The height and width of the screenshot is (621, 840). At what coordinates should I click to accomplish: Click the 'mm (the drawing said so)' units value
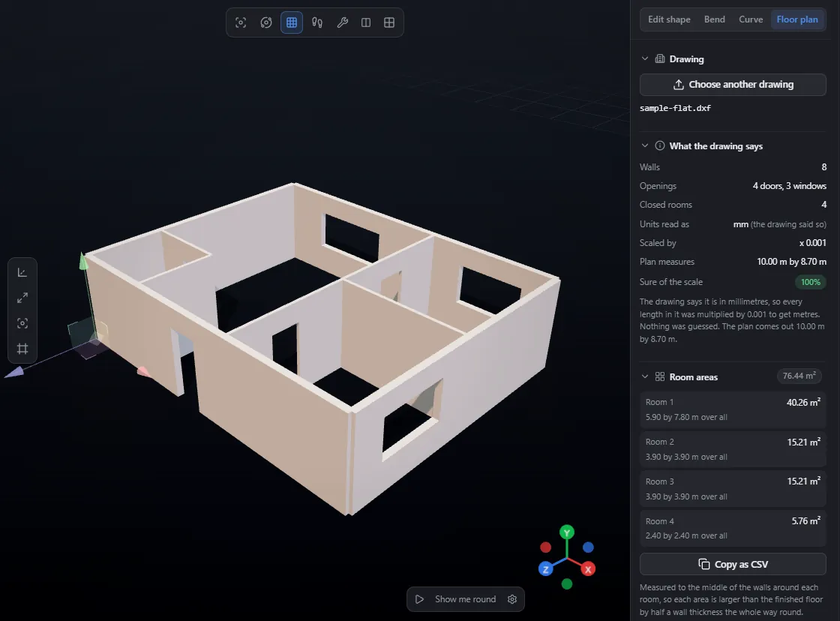point(779,224)
